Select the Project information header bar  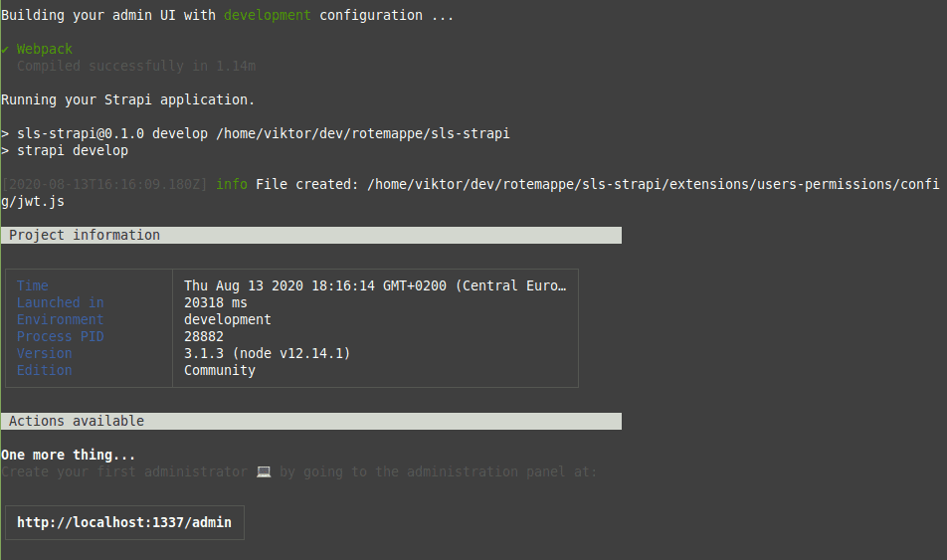pyautogui.click(x=311, y=235)
